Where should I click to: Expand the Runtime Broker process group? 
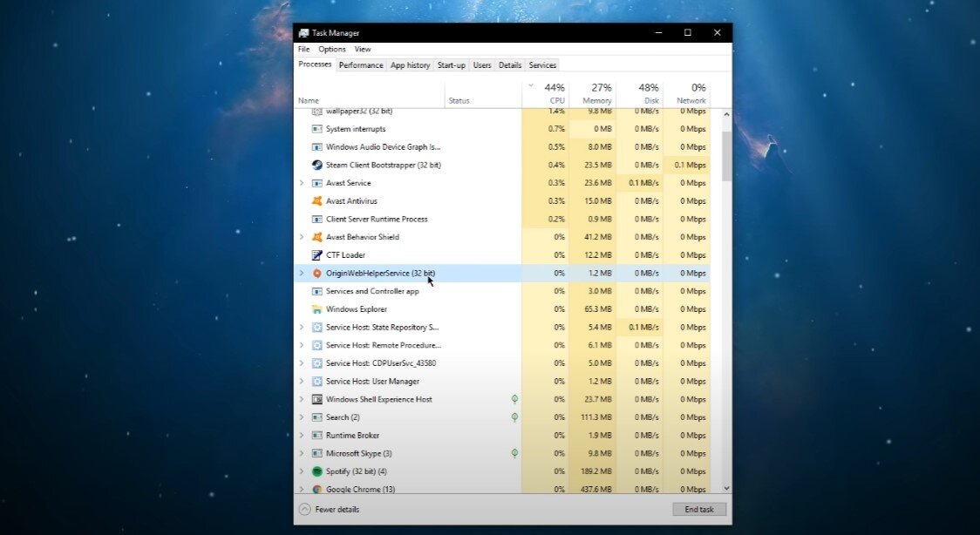click(302, 435)
